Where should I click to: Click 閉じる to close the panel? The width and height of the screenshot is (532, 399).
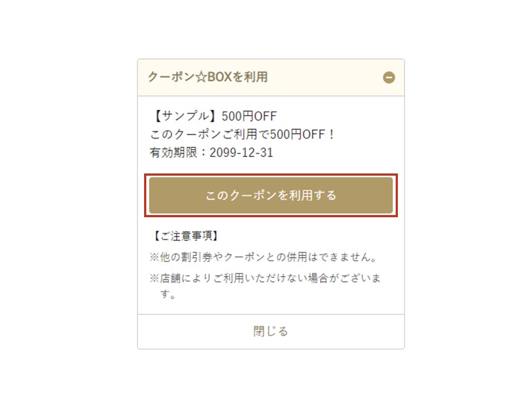point(271,331)
